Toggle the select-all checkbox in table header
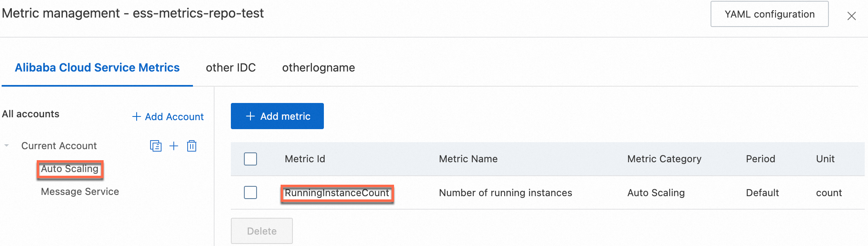The width and height of the screenshot is (868, 246). (250, 159)
